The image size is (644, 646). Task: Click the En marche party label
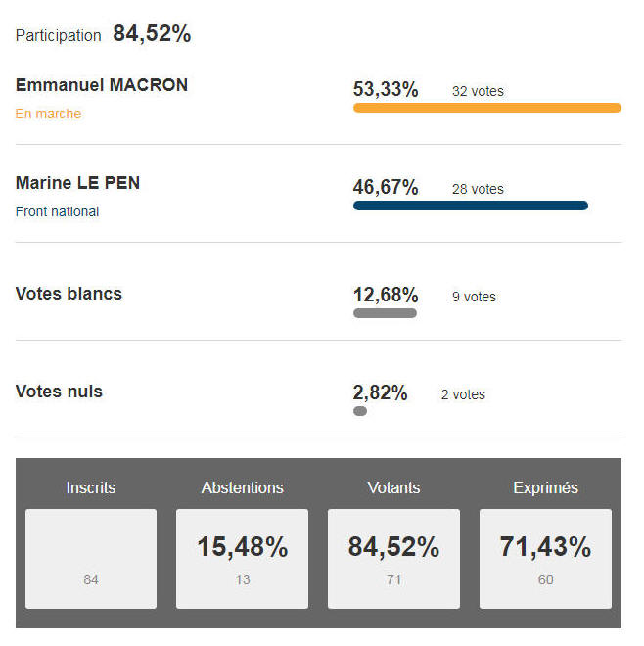pyautogui.click(x=48, y=114)
